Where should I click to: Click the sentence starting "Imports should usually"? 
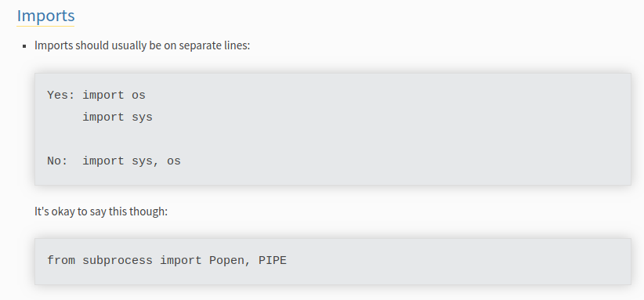(142, 45)
